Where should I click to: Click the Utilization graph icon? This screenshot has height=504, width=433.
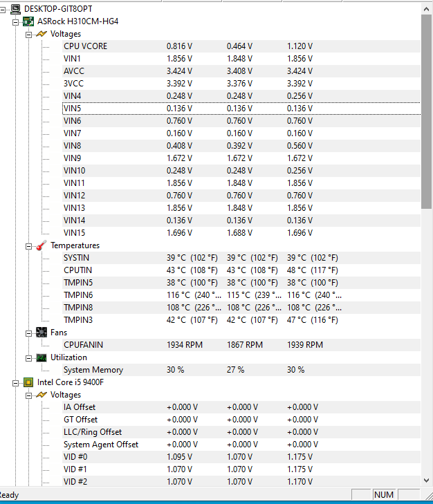tap(42, 357)
